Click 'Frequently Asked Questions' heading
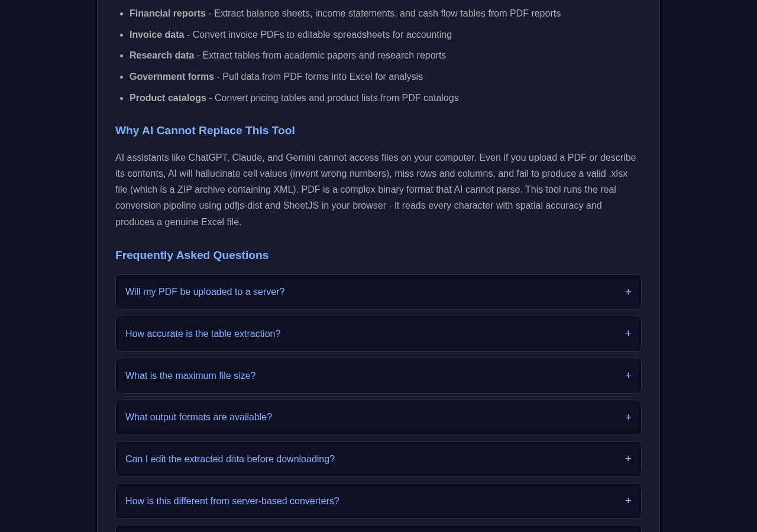This screenshot has height=532, width=757. point(192,255)
